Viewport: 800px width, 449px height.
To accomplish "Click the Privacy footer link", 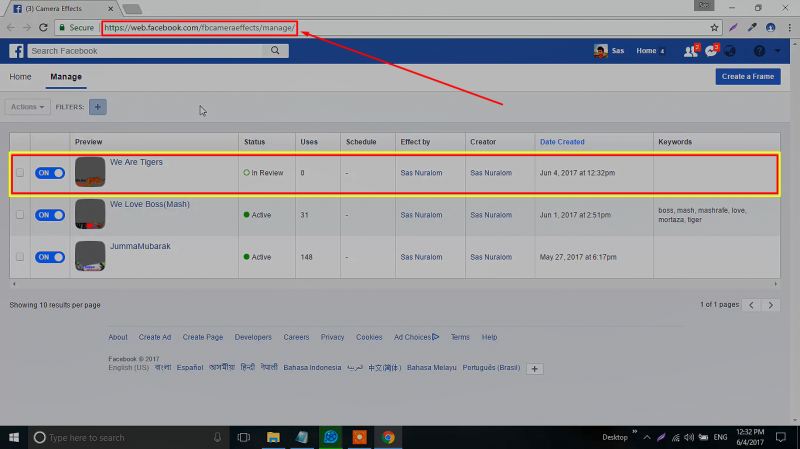I will 332,337.
